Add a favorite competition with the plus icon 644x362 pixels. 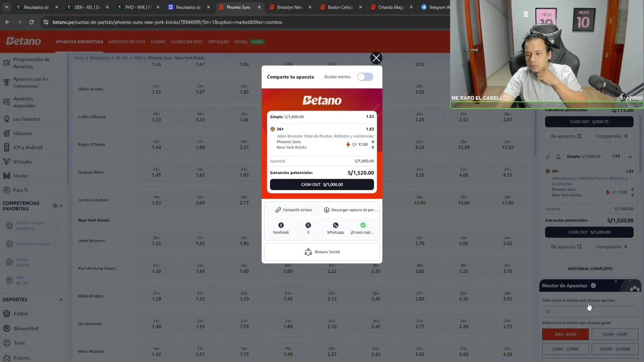pyautogui.click(x=55, y=206)
